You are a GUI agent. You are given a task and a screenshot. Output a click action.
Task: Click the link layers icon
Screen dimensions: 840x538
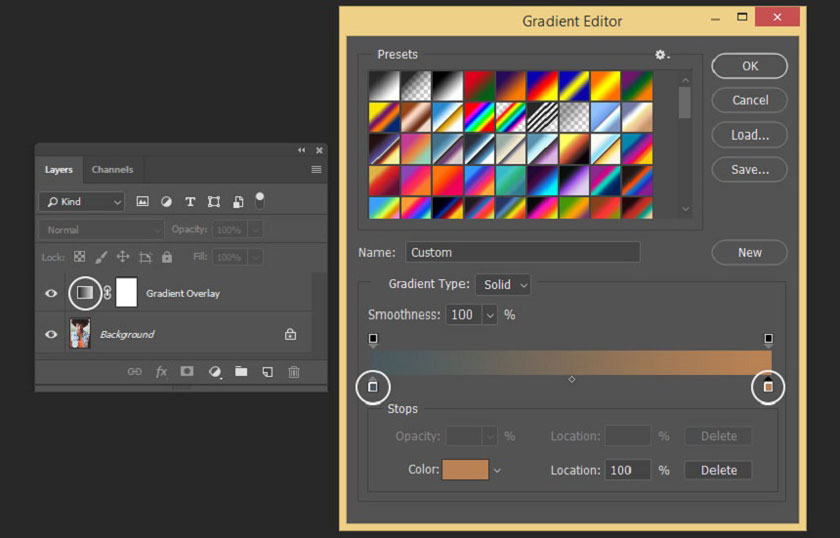134,371
